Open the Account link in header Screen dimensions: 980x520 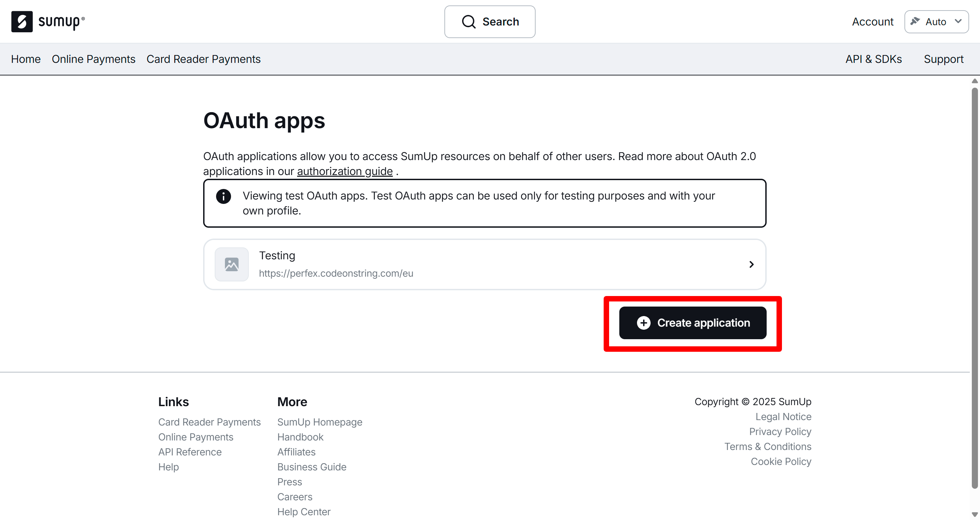tap(872, 22)
